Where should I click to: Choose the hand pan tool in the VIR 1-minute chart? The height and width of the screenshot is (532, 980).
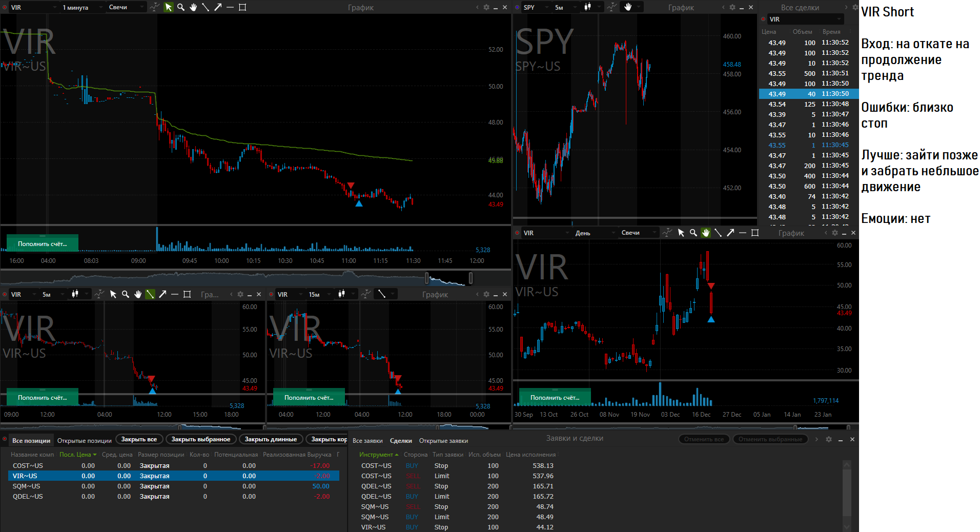point(193,7)
